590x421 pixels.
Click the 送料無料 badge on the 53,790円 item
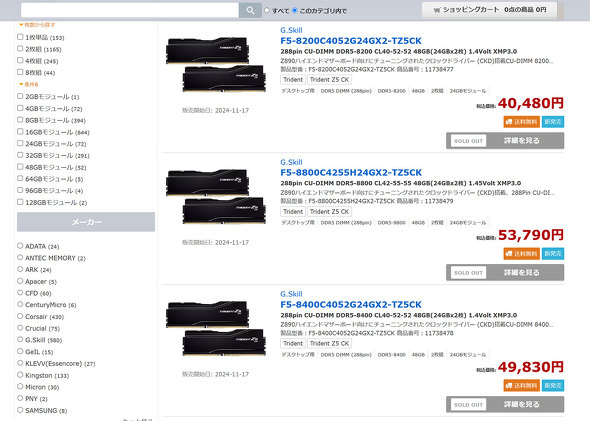pos(522,254)
